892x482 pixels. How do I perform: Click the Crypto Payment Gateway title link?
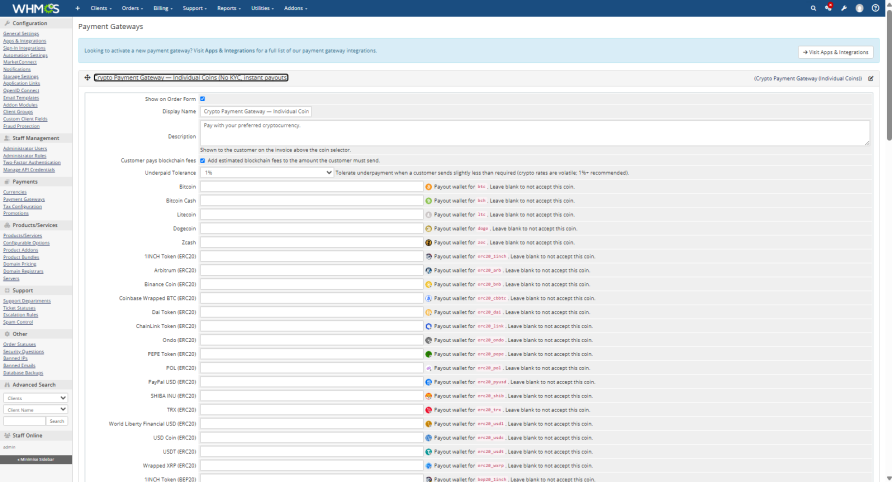click(191, 77)
